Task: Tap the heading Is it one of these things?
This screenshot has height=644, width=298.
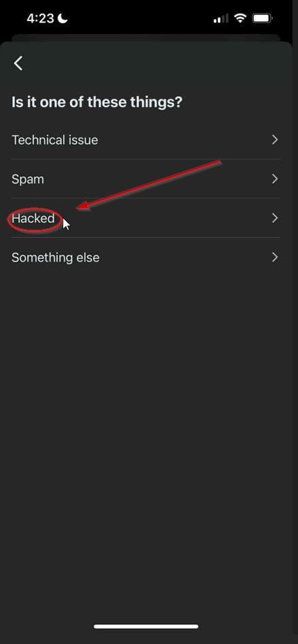Action: 97,102
